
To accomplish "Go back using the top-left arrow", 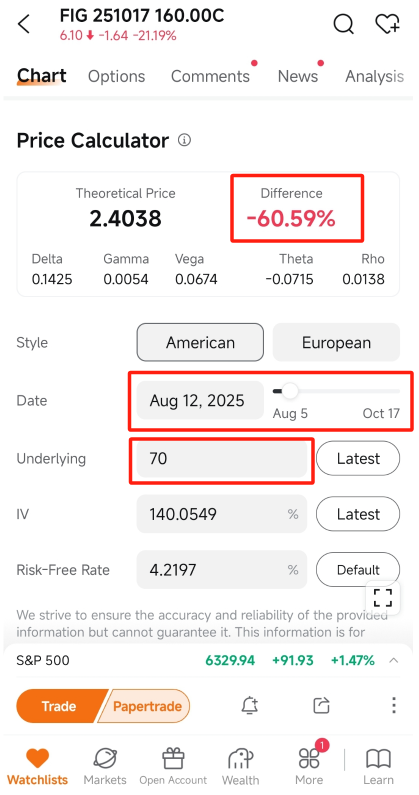I will [24, 23].
